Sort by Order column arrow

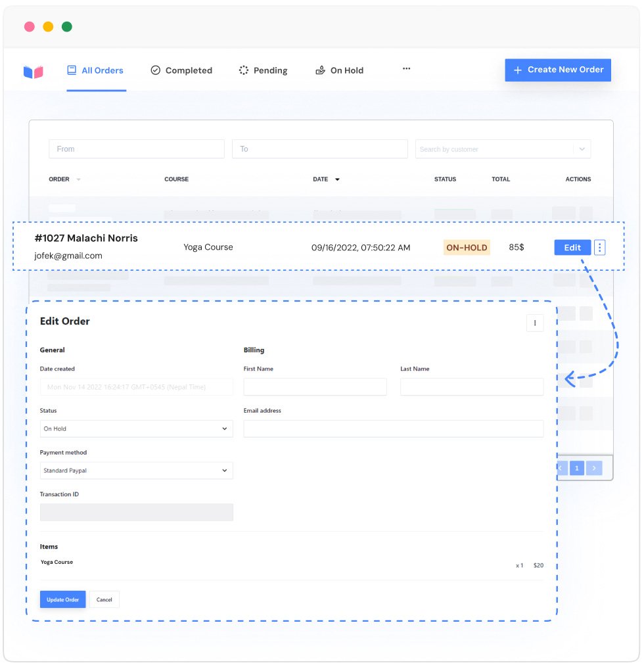[79, 179]
